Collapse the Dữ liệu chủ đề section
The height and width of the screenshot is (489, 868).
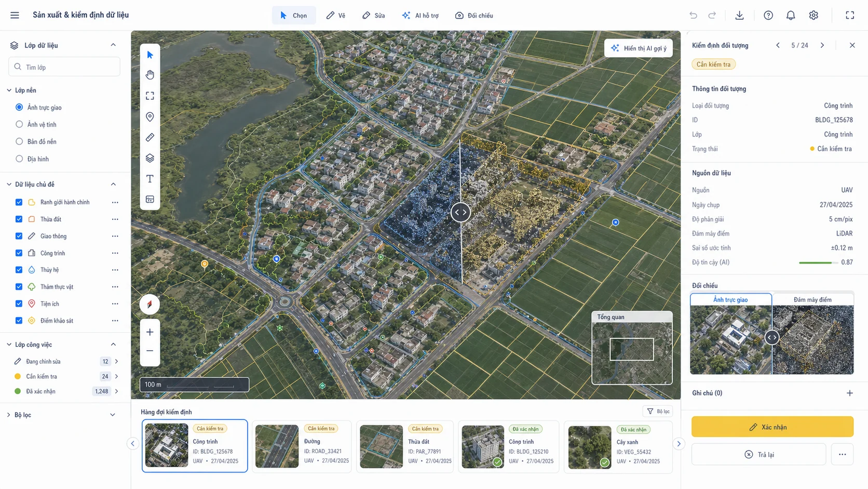(x=113, y=184)
